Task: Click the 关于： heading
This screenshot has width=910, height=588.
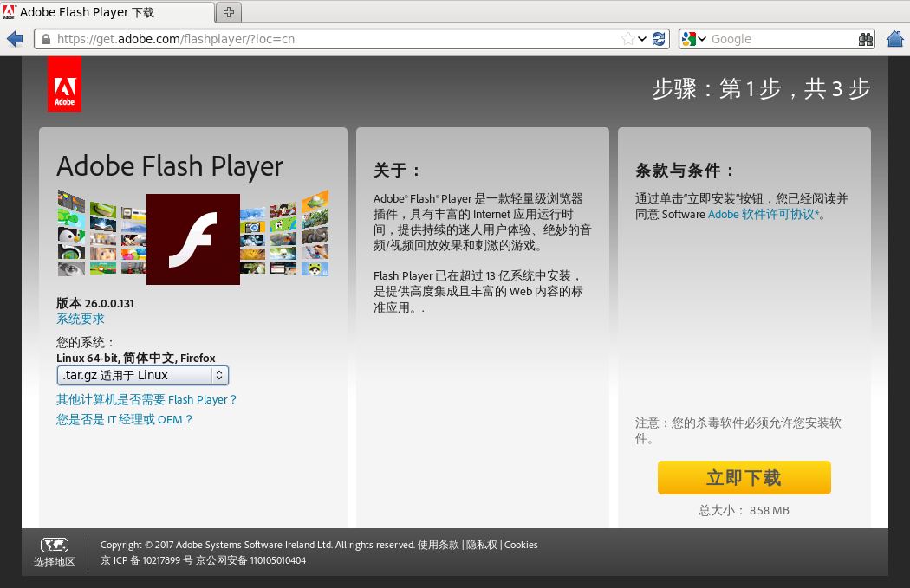Action: pyautogui.click(x=396, y=170)
